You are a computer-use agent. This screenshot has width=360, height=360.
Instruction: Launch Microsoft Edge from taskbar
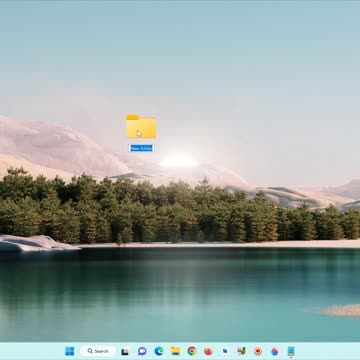coord(159,351)
